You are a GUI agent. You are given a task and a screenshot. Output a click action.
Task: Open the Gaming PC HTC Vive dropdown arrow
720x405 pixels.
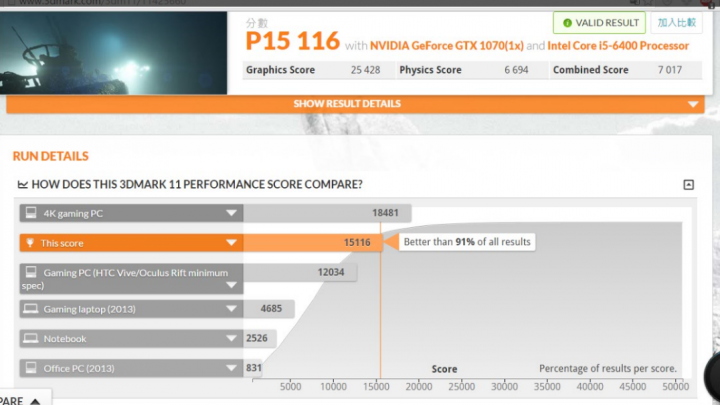point(231,285)
